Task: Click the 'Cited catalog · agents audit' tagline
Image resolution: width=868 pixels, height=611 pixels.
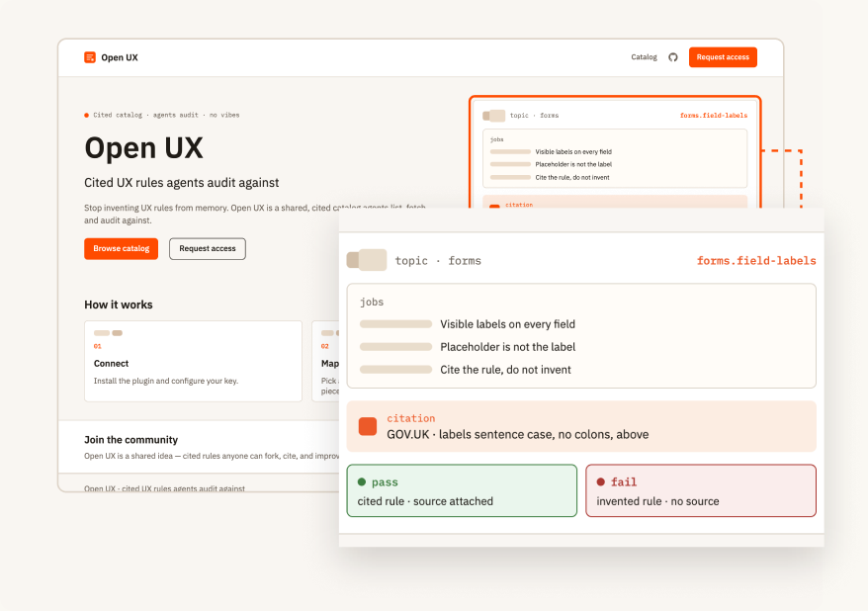Action: click(167, 115)
